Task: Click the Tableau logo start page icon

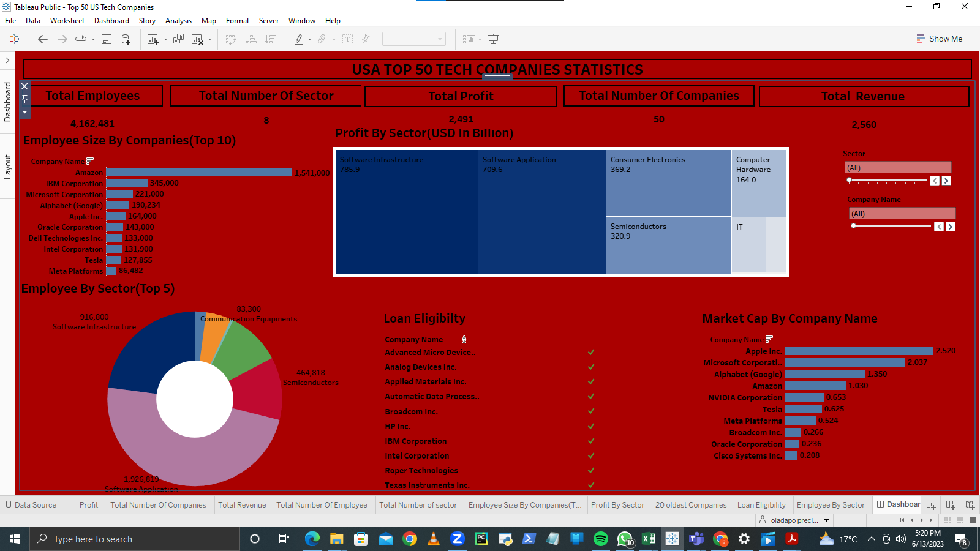Action: click(x=15, y=39)
